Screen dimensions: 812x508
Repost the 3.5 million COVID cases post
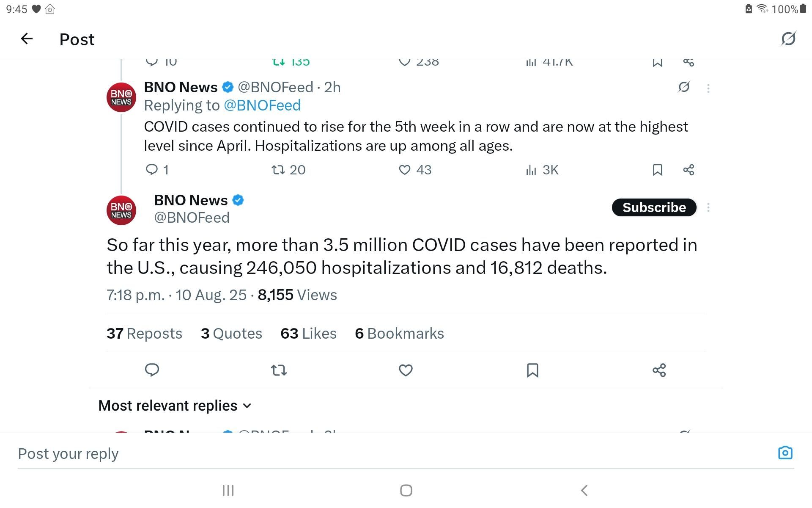279,370
